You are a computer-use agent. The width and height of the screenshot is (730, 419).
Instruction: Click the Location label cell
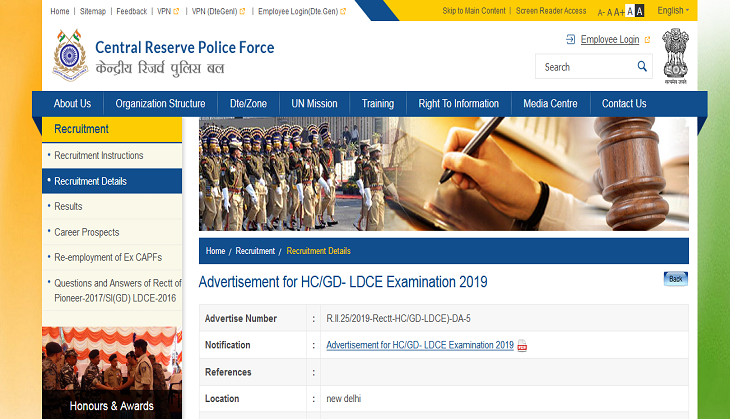[x=253, y=399]
